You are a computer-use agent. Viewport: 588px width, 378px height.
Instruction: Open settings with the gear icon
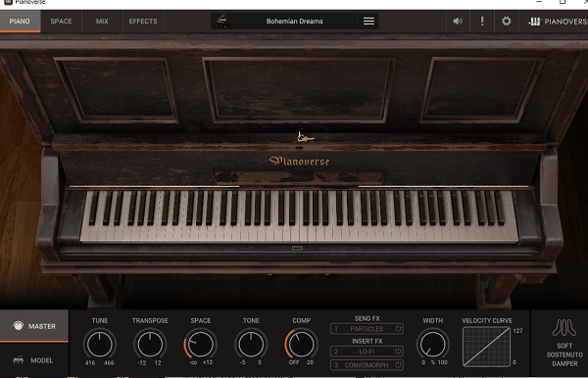coord(507,21)
